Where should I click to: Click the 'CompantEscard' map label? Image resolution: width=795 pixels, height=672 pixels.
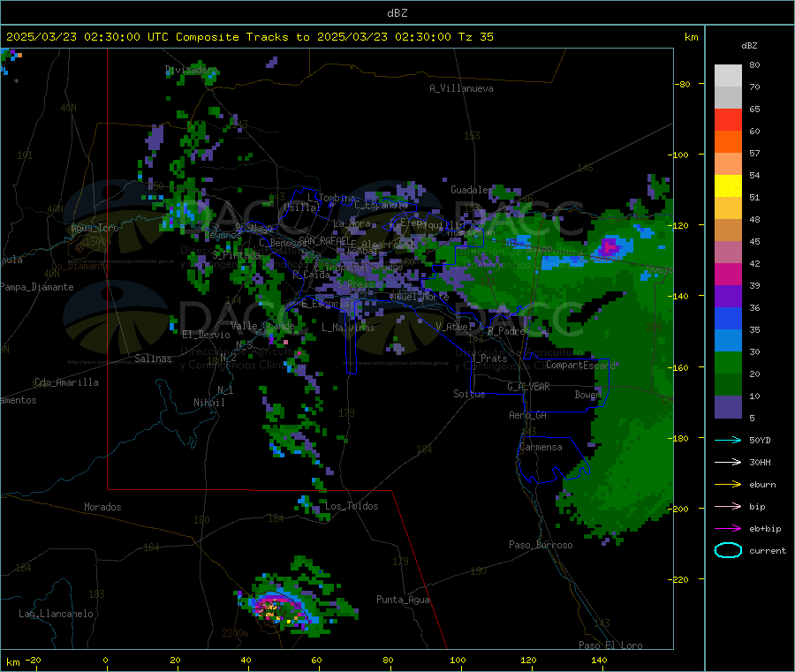click(x=580, y=365)
